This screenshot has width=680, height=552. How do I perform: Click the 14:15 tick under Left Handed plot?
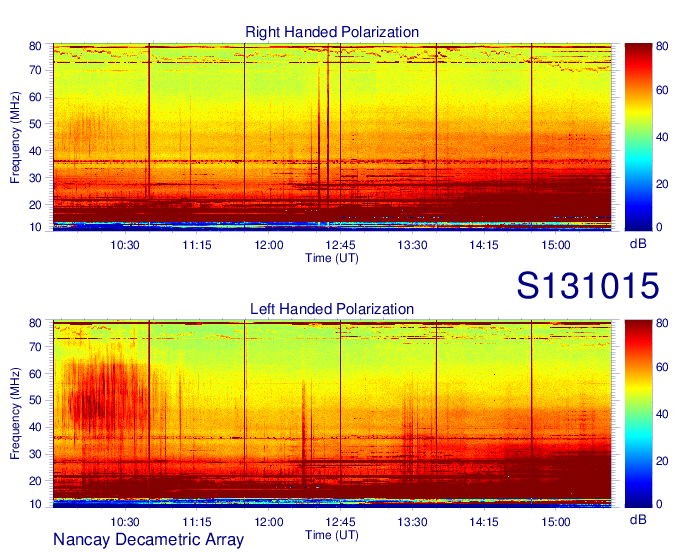click(484, 522)
